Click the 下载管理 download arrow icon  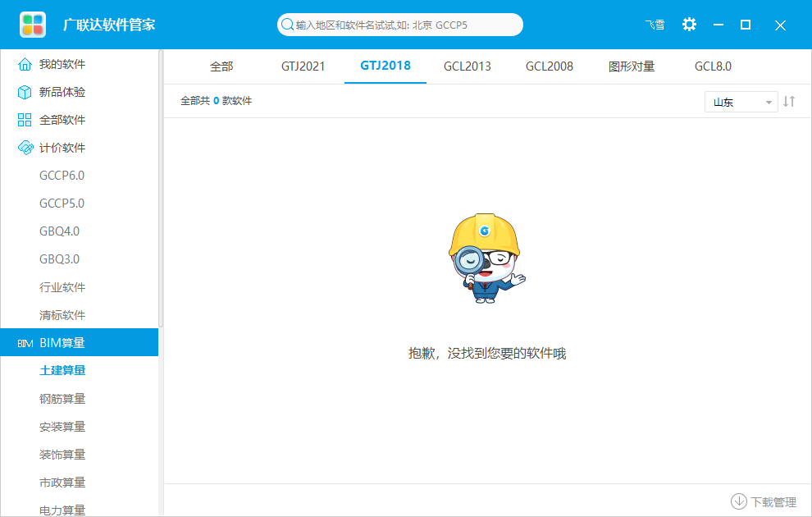coord(738,501)
